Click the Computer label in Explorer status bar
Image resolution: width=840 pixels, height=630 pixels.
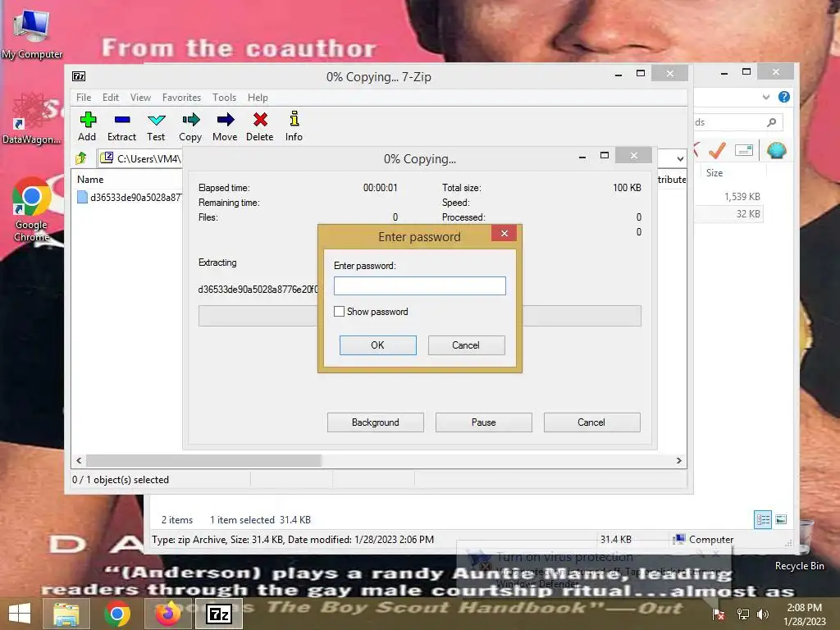pos(710,540)
